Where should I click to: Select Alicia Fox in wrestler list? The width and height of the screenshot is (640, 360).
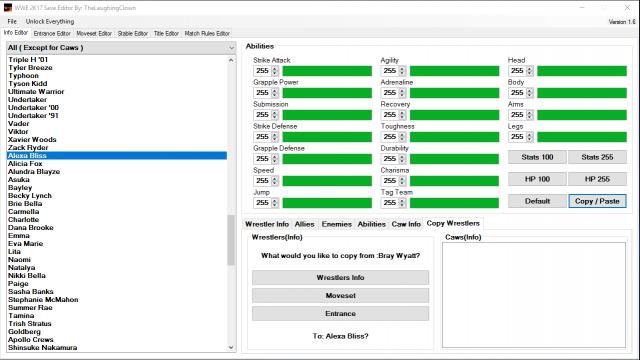[117, 164]
